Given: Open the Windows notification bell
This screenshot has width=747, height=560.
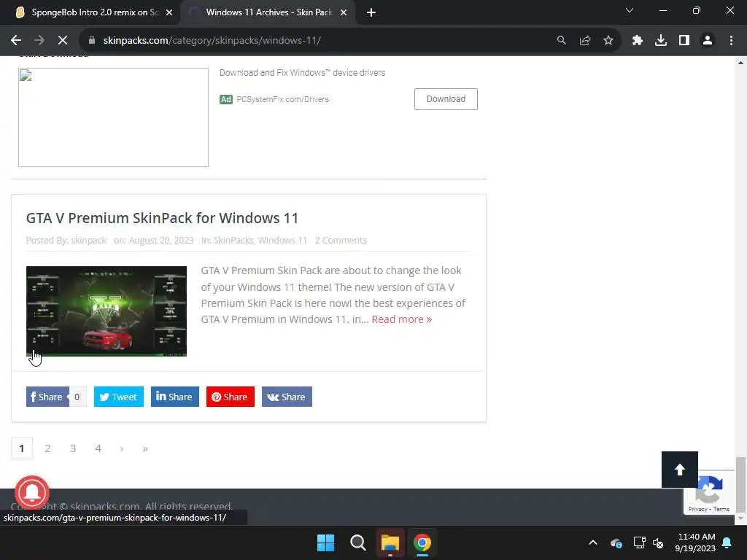Looking at the screenshot, I should coord(727,542).
